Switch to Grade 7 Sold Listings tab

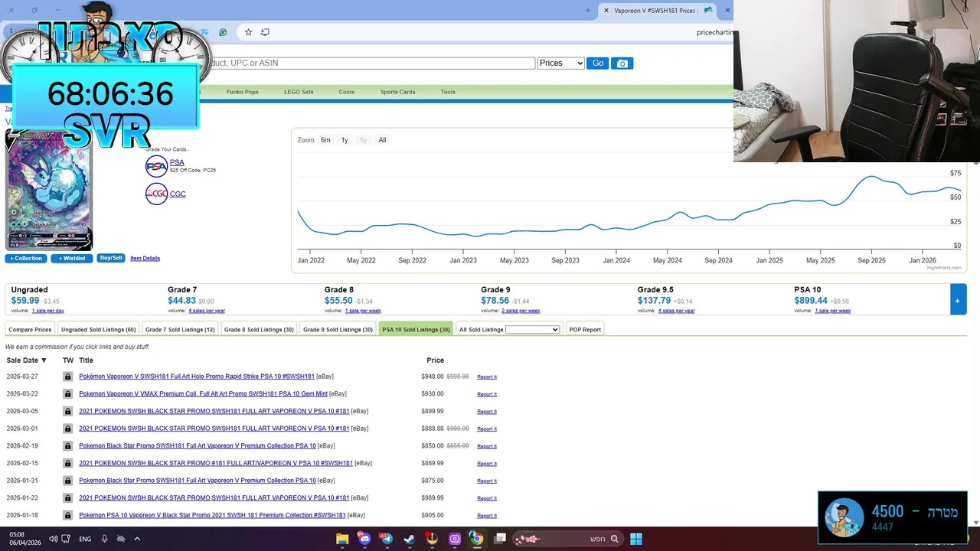(180, 329)
